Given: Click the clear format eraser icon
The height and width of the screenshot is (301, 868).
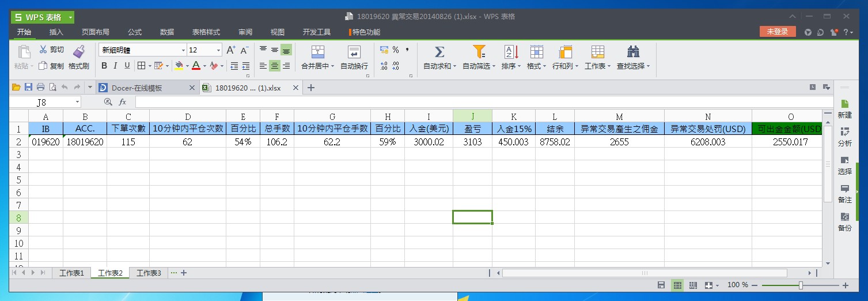Looking at the screenshot, I should click(x=214, y=66).
